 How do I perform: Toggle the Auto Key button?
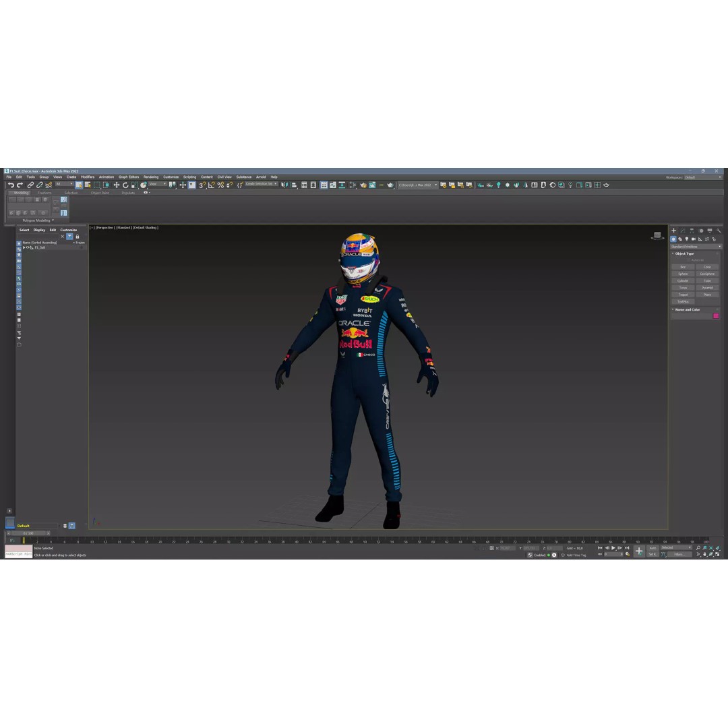(653, 548)
